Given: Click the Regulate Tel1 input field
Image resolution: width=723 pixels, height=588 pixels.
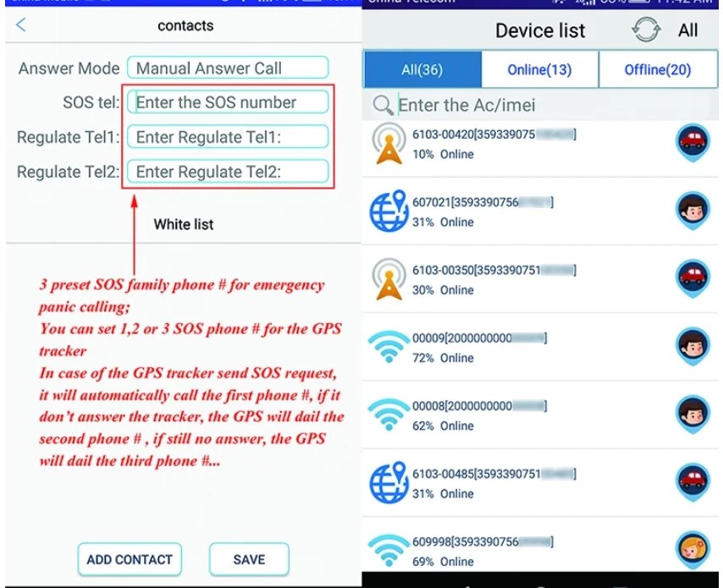Looking at the screenshot, I should pyautogui.click(x=228, y=136).
